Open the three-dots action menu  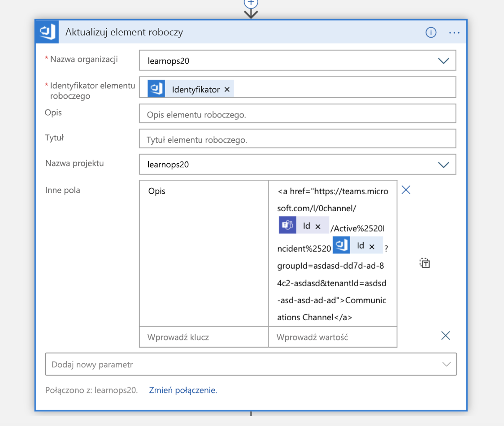click(454, 32)
